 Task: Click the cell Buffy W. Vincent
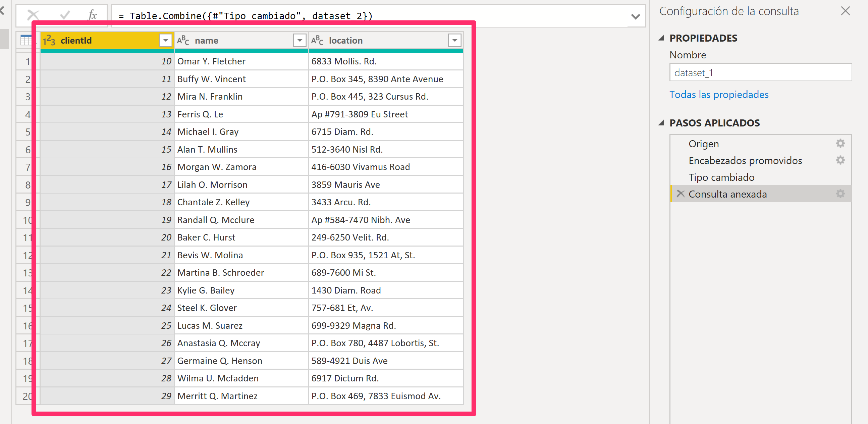pos(241,79)
